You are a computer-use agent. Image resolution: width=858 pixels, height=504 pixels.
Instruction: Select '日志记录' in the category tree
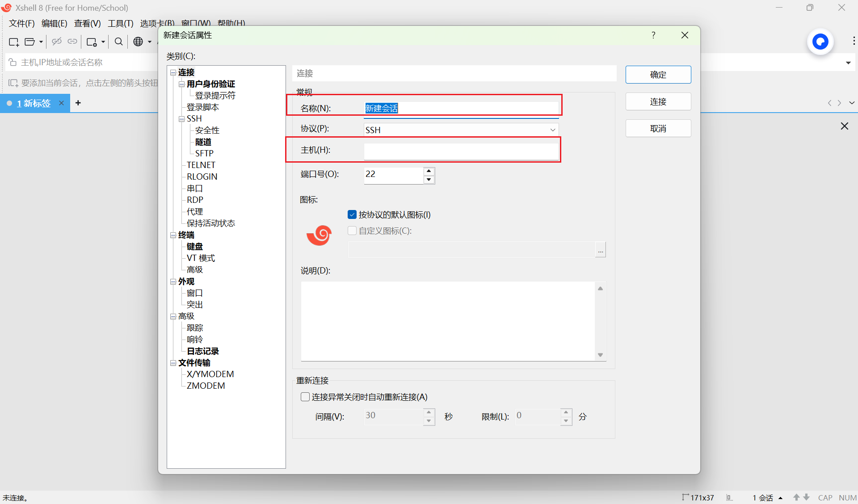(203, 351)
